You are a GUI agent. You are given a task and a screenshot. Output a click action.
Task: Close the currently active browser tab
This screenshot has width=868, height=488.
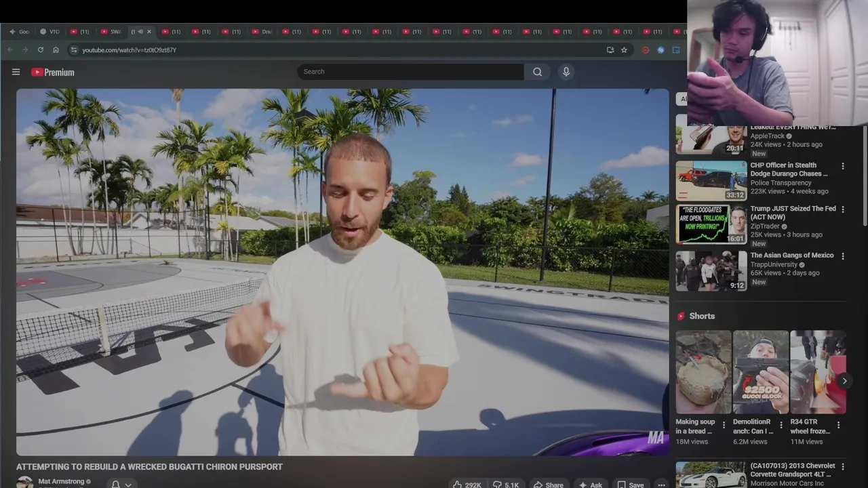tap(149, 31)
